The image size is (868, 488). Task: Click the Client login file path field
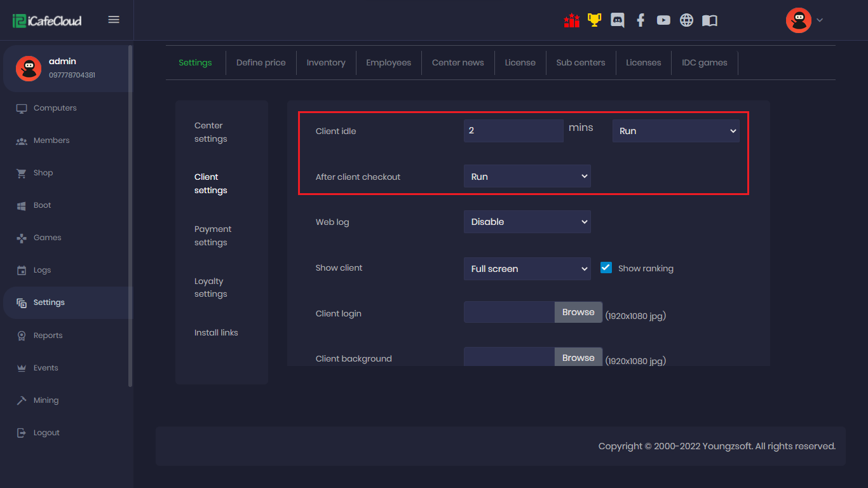510,312
